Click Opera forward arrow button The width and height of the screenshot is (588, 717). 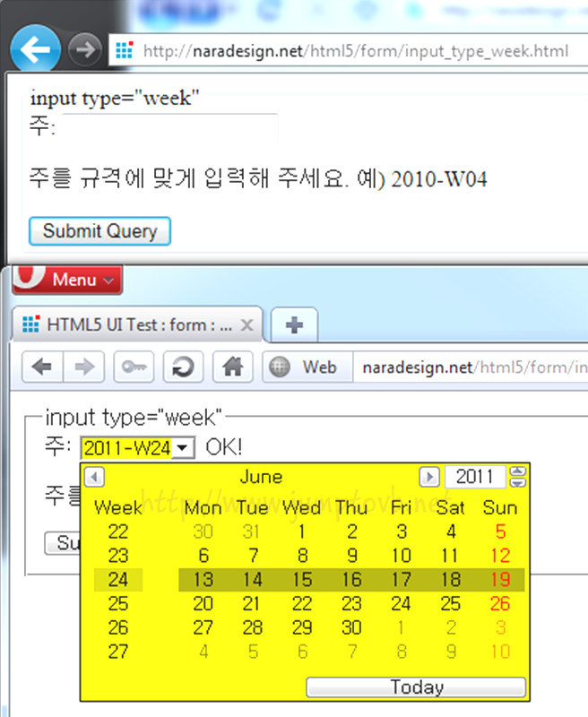point(84,367)
